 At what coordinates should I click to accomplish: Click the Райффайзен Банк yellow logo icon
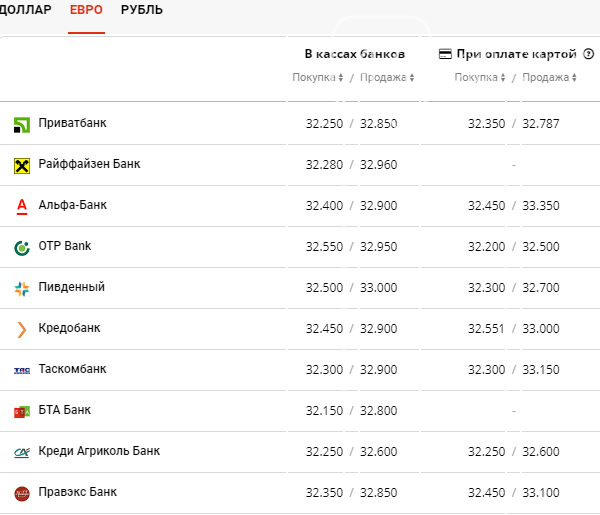coord(22,166)
